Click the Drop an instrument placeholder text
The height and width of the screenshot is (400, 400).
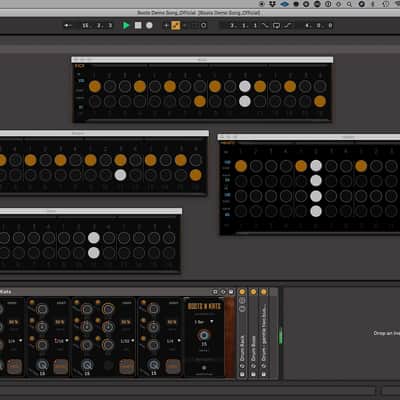click(x=387, y=333)
